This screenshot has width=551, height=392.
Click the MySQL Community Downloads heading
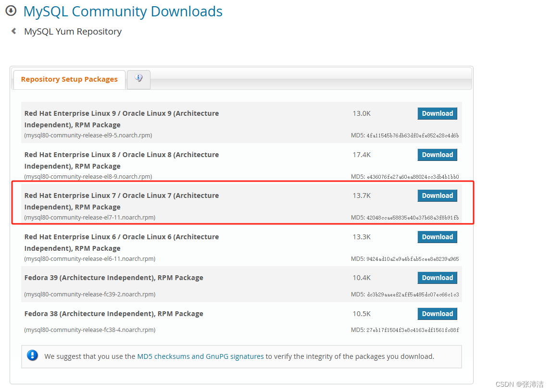coord(123,12)
